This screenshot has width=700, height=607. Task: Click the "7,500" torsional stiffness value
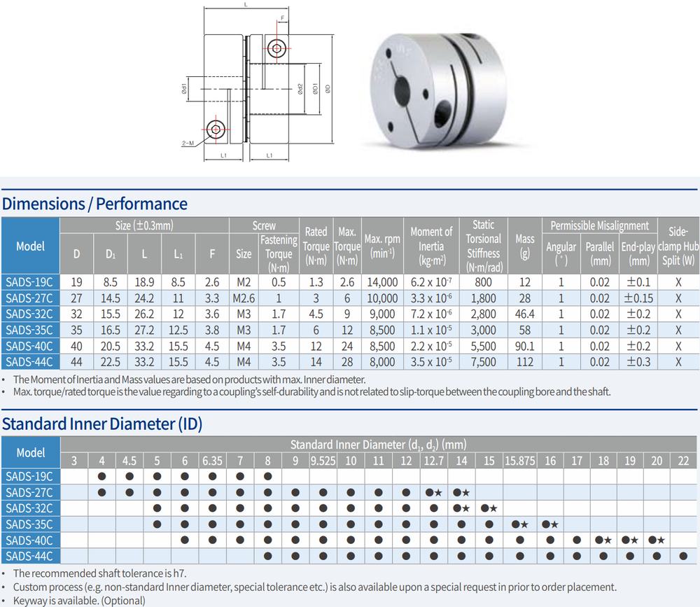pos(484,362)
